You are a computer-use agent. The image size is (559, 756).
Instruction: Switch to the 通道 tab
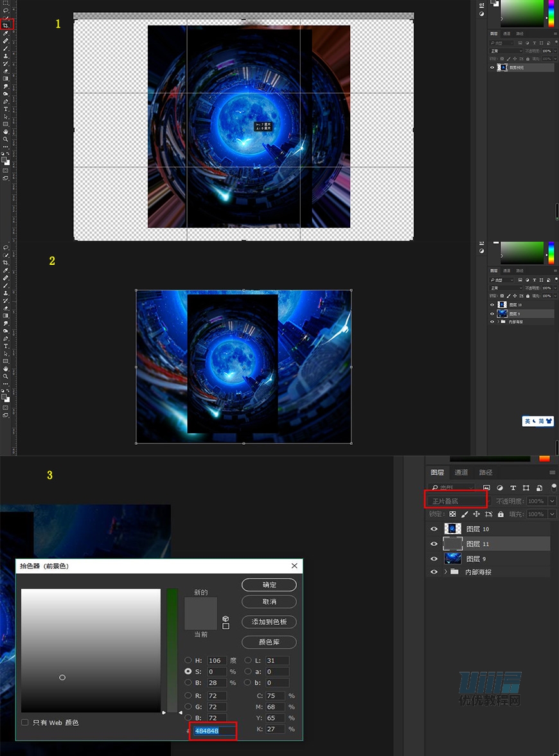click(x=461, y=473)
